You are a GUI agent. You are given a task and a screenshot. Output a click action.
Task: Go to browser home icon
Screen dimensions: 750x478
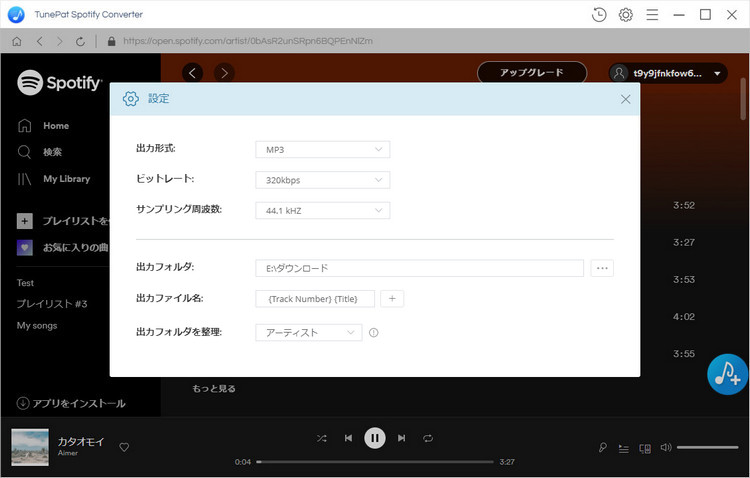(x=17, y=42)
